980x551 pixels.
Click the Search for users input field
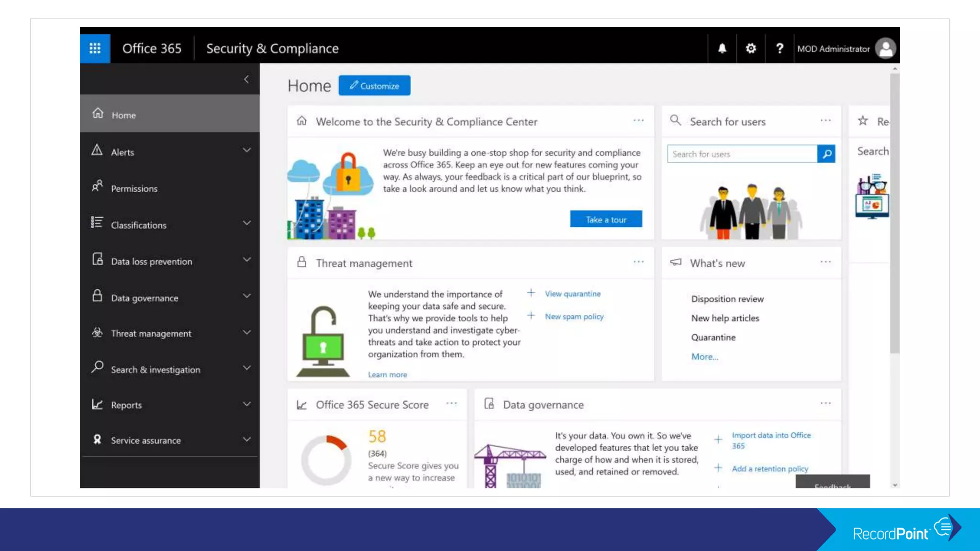742,154
